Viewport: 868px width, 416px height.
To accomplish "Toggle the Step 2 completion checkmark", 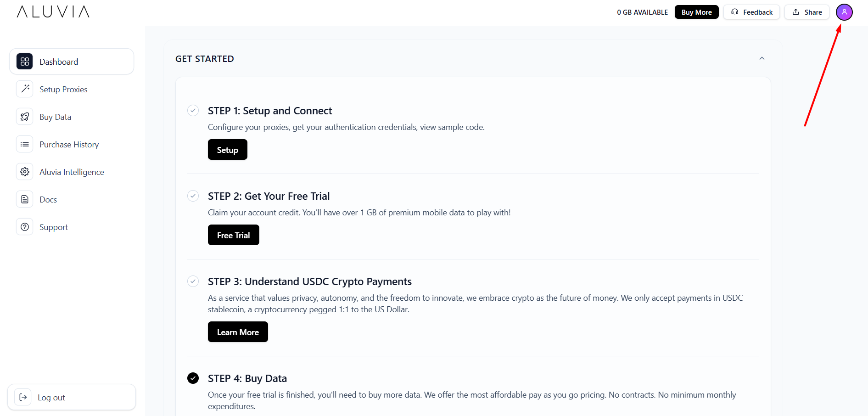I will click(193, 196).
